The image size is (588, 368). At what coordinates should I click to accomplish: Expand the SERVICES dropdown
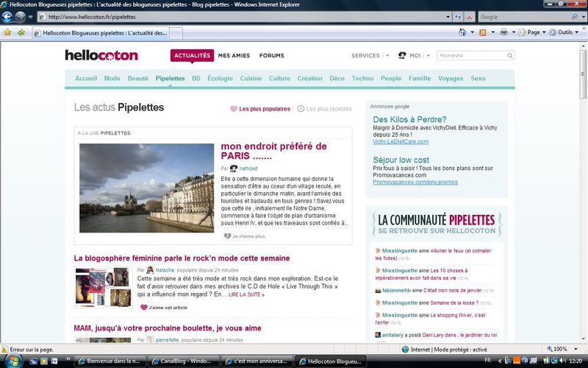coord(370,55)
